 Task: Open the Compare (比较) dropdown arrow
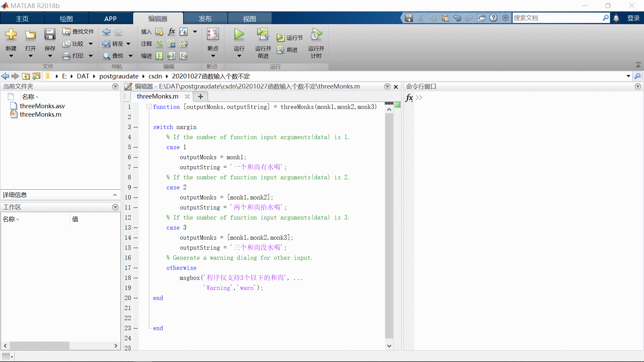tap(91, 44)
